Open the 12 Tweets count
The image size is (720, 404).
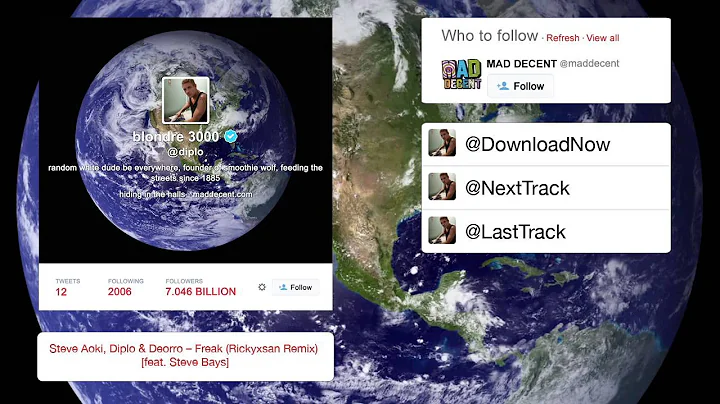[x=61, y=292]
